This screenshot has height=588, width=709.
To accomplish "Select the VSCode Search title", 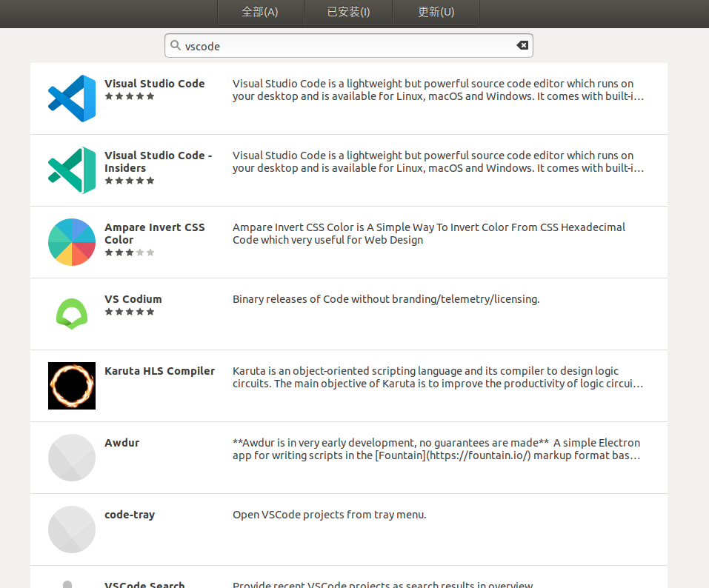I will click(144, 584).
